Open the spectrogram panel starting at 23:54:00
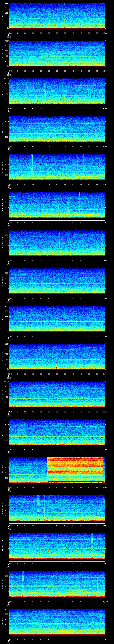Viewport: 114px width, 644px height. (57, 394)
